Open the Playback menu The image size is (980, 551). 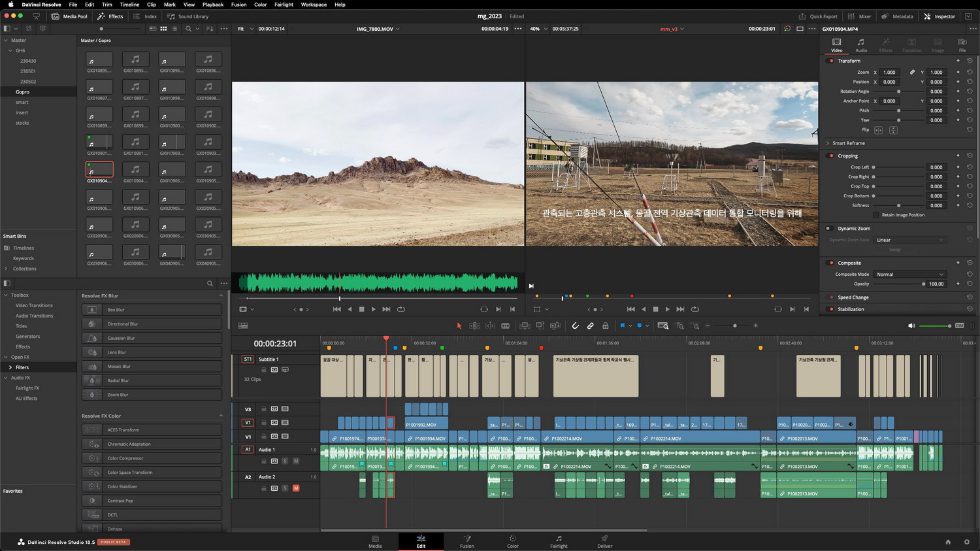pos(213,5)
